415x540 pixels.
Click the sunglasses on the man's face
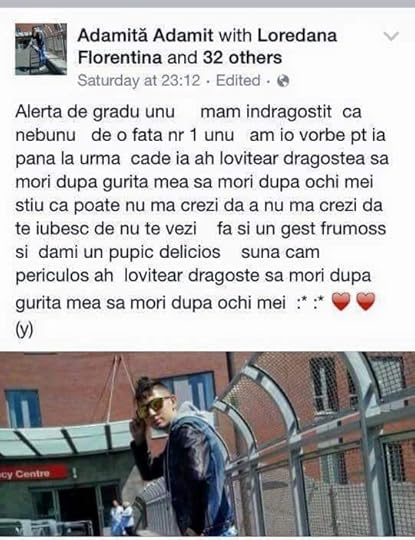click(x=154, y=405)
